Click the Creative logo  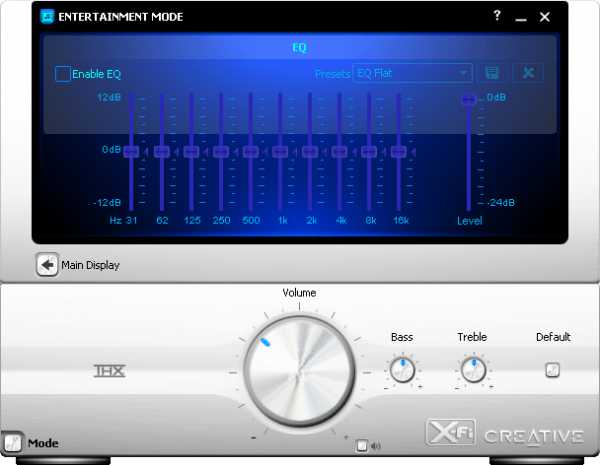pyautogui.click(x=534, y=437)
